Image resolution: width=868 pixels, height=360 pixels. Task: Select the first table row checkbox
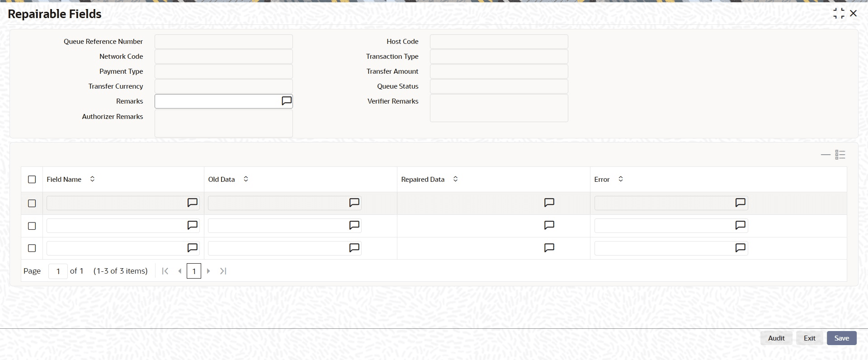pyautogui.click(x=32, y=204)
